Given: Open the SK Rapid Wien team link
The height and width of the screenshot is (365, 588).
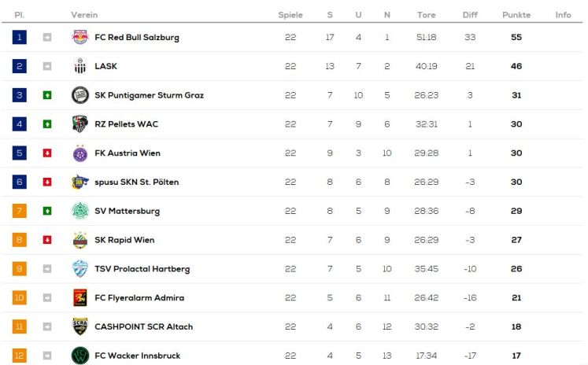Looking at the screenshot, I should [x=124, y=240].
